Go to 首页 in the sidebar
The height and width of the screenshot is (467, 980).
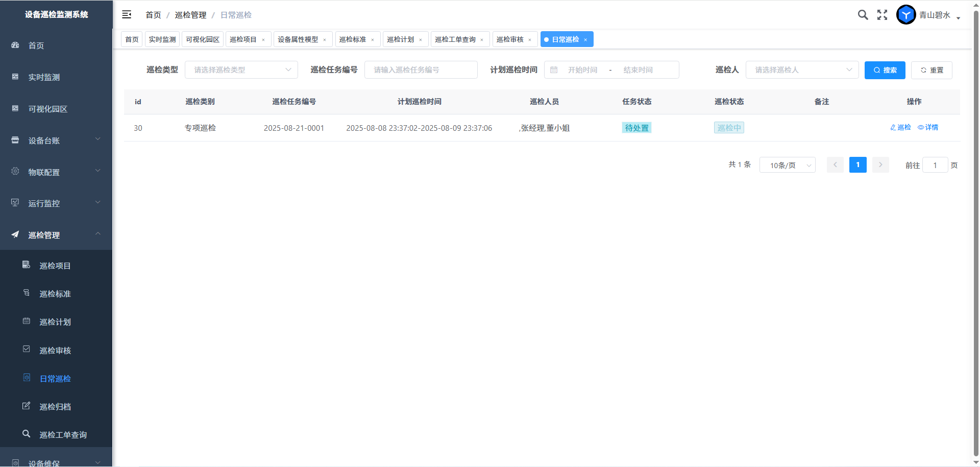point(36,45)
